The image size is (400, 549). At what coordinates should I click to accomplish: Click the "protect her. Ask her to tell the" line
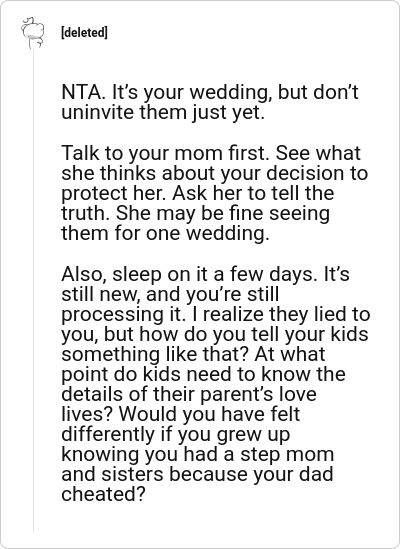(198, 193)
